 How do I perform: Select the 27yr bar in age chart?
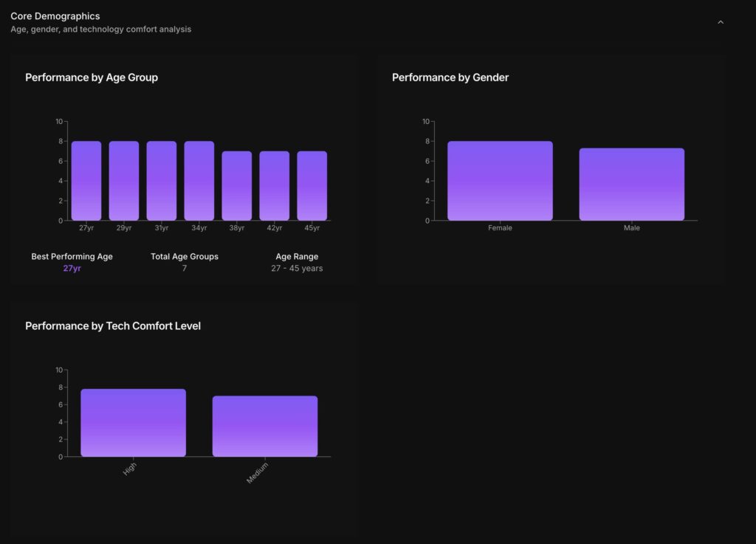(86, 181)
